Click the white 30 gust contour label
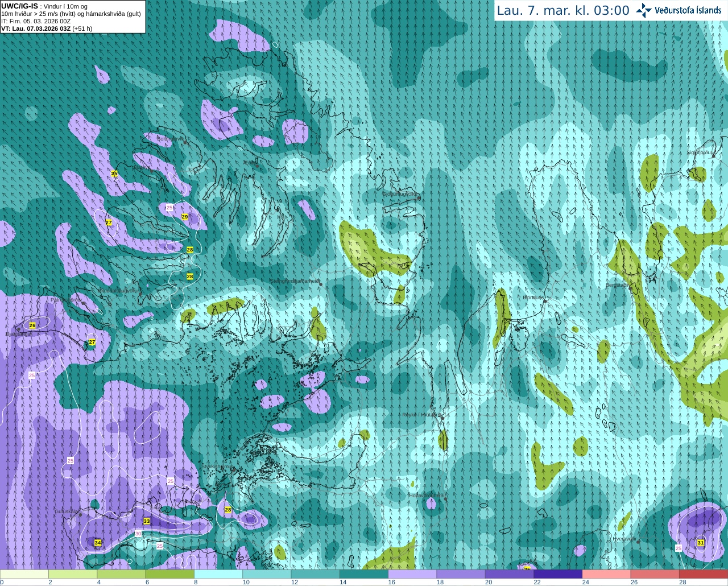Image resolution: width=728 pixels, height=586 pixels. click(138, 533)
